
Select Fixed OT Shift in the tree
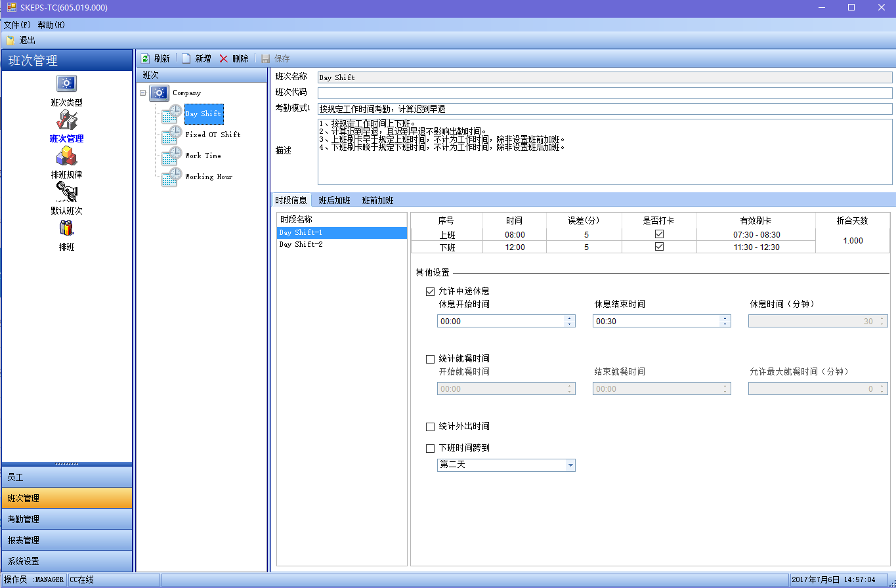pos(213,135)
